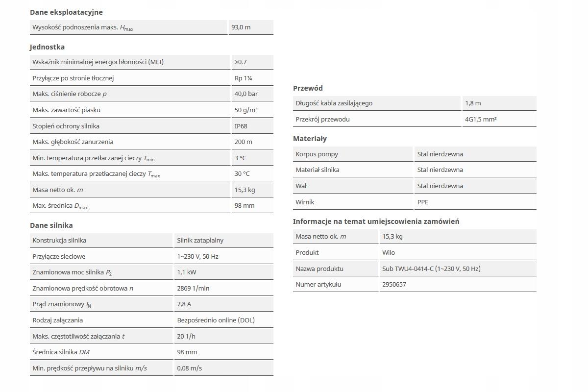
Task: Select the 93,0 m max head value
Action: pyautogui.click(x=241, y=27)
